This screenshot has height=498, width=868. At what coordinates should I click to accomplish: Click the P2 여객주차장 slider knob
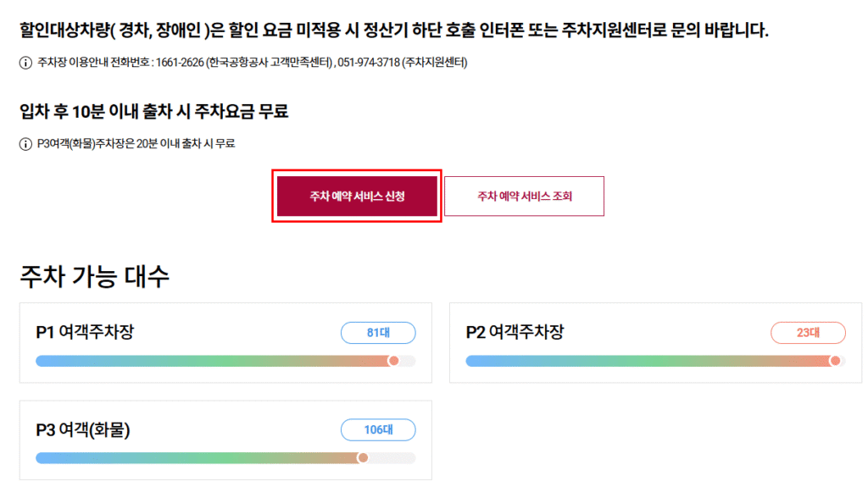click(x=835, y=361)
